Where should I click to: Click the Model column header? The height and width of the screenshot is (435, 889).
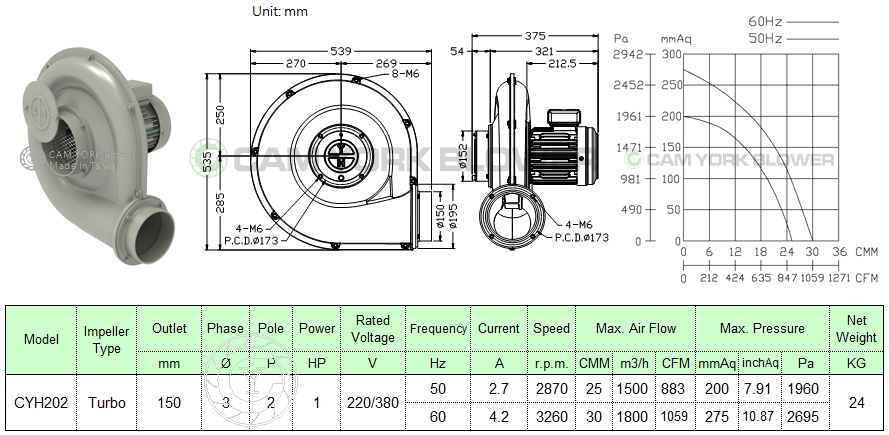pos(41,340)
